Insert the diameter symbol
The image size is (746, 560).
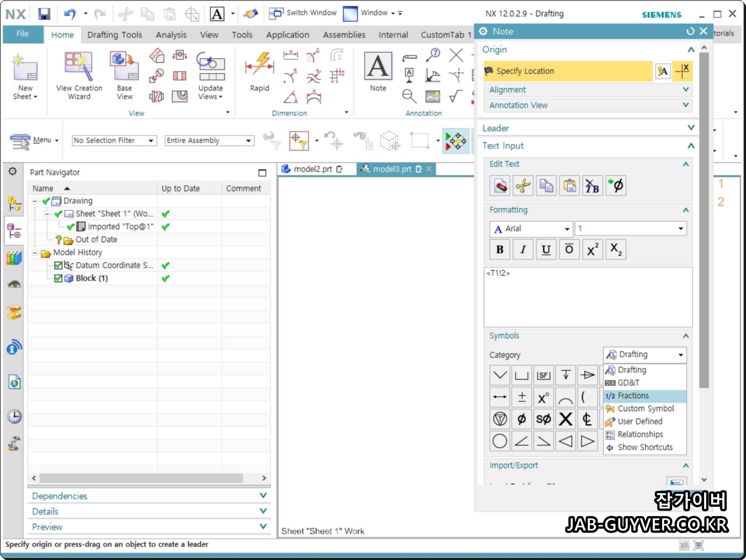(x=522, y=419)
